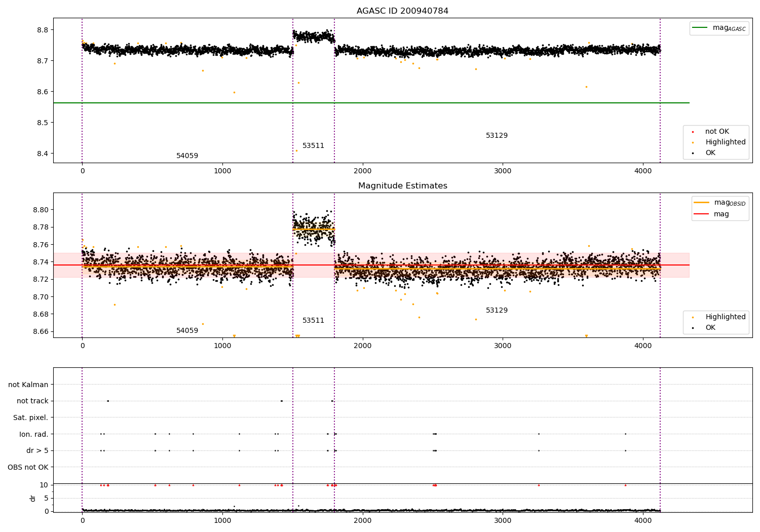Click the 'Ion. rad.' axis label
The width and height of the screenshot is (760, 532).
pyautogui.click(x=34, y=435)
